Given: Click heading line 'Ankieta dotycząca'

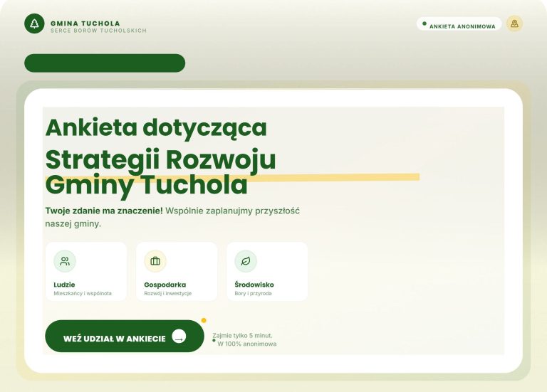Looking at the screenshot, I should point(156,128).
